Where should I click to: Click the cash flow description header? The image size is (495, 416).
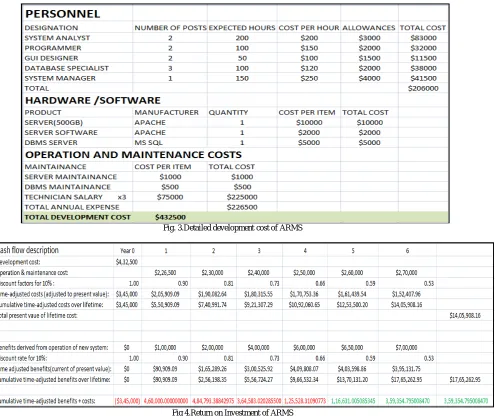coord(29,250)
